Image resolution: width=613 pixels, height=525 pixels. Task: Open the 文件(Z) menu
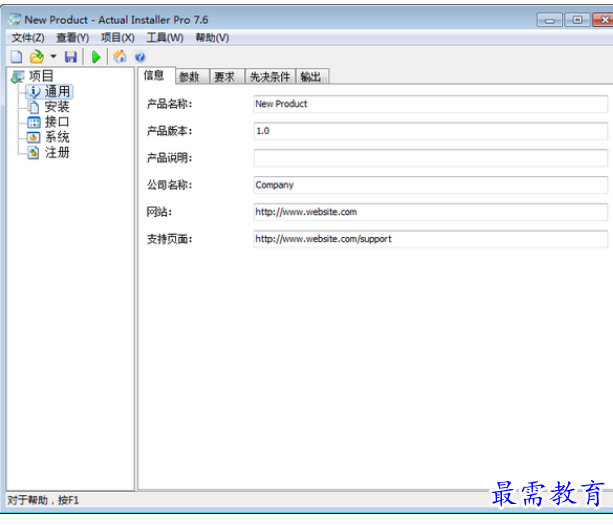point(28,38)
